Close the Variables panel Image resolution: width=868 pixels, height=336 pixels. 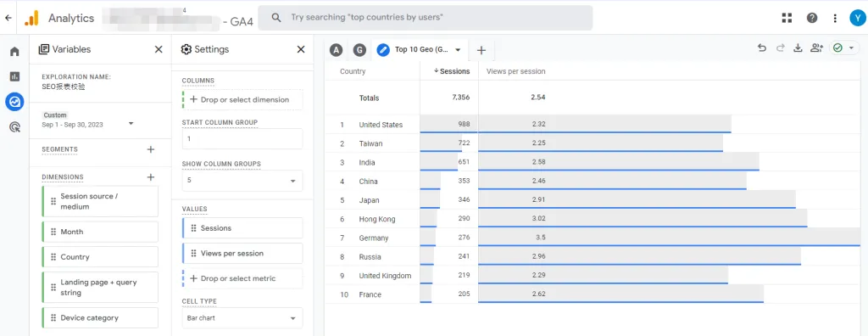pyautogui.click(x=159, y=49)
